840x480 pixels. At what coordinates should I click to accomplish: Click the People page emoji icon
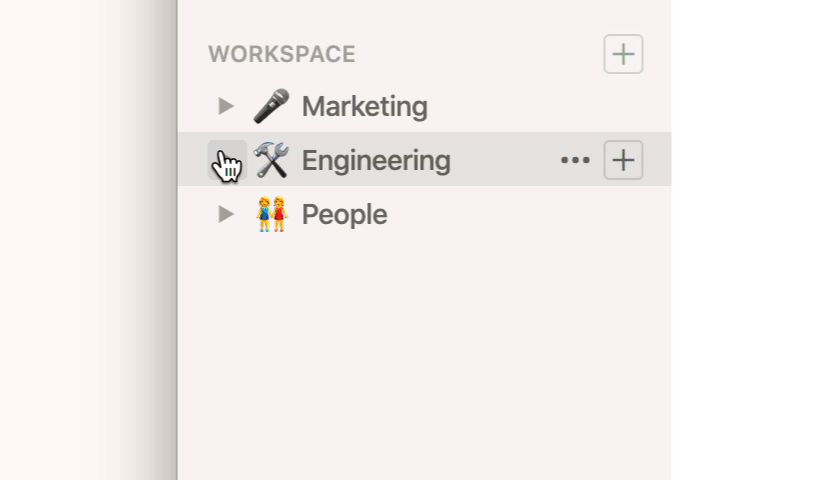270,214
